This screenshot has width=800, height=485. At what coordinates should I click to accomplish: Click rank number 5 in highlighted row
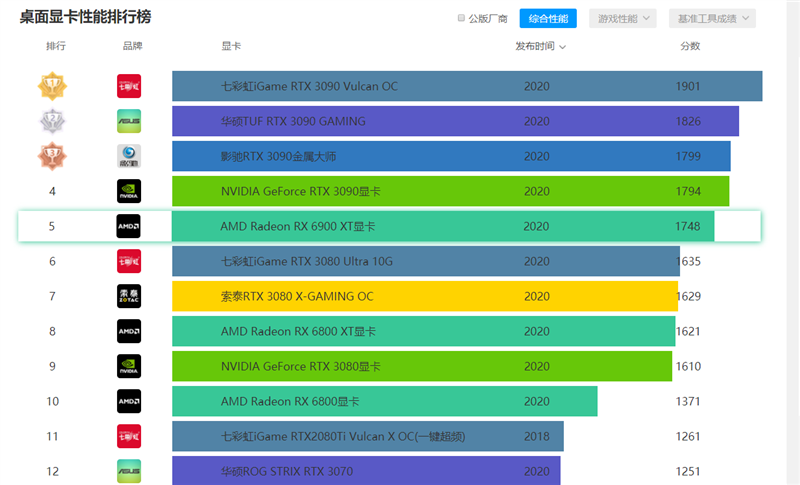coord(52,226)
